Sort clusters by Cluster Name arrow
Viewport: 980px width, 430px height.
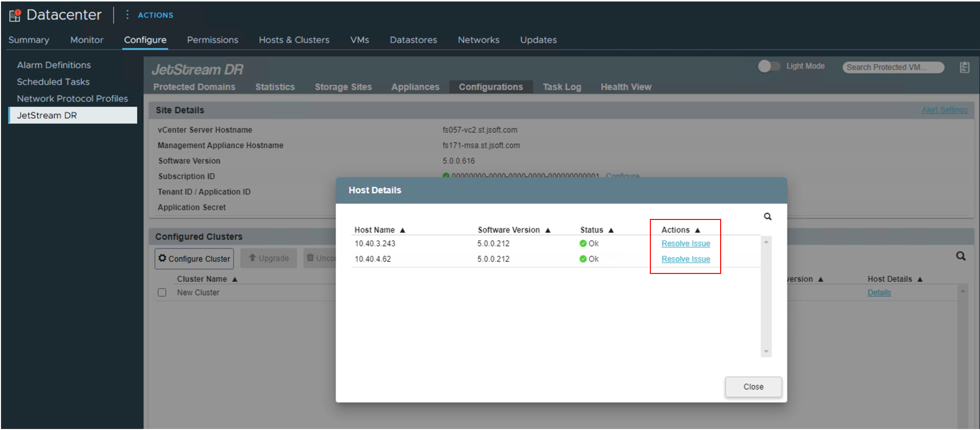pyautogui.click(x=235, y=279)
